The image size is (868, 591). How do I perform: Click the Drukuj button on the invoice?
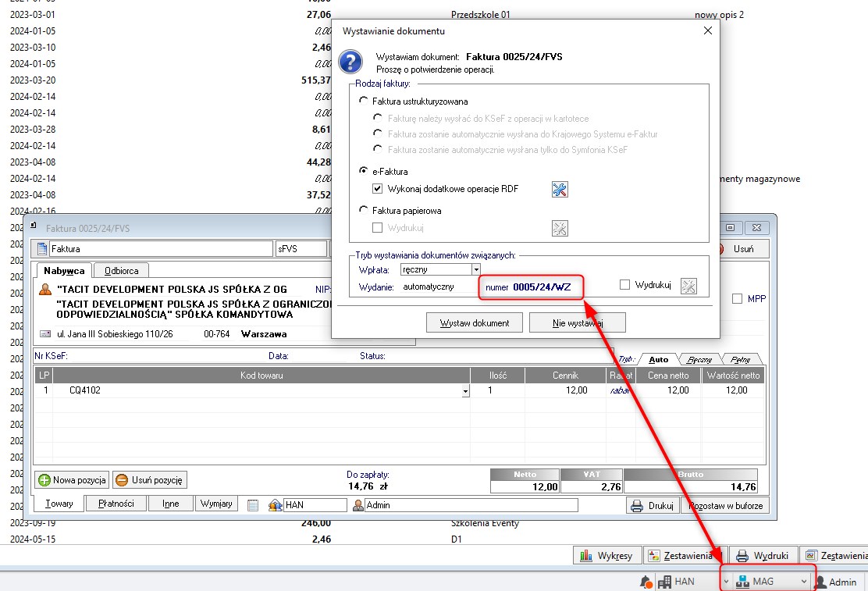pos(652,506)
